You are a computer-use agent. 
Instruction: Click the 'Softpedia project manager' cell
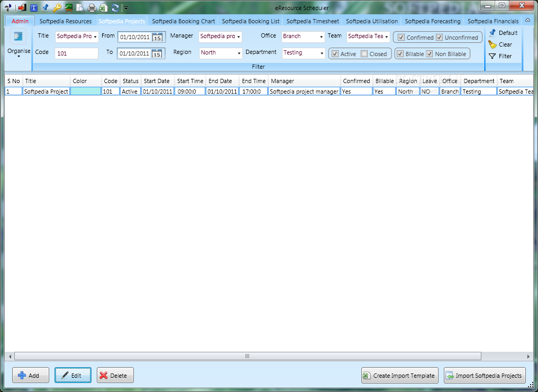coord(304,92)
